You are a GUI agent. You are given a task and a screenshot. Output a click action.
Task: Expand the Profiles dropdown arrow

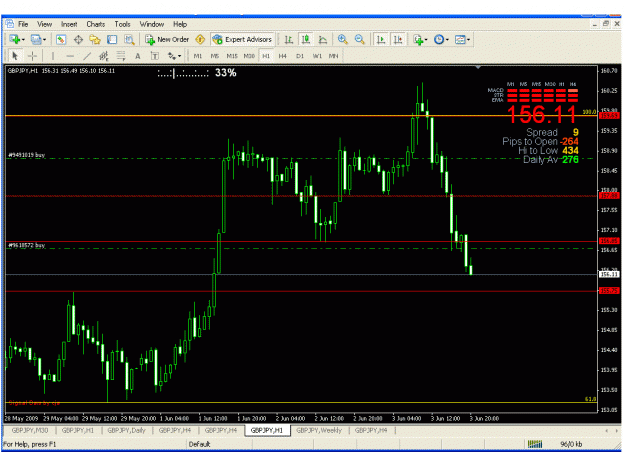click(x=44, y=39)
